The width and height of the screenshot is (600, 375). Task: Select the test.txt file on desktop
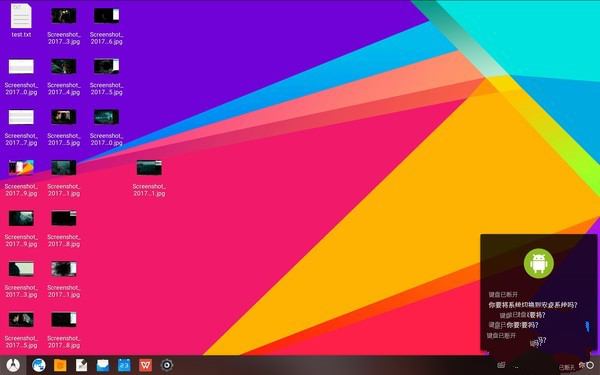21,20
